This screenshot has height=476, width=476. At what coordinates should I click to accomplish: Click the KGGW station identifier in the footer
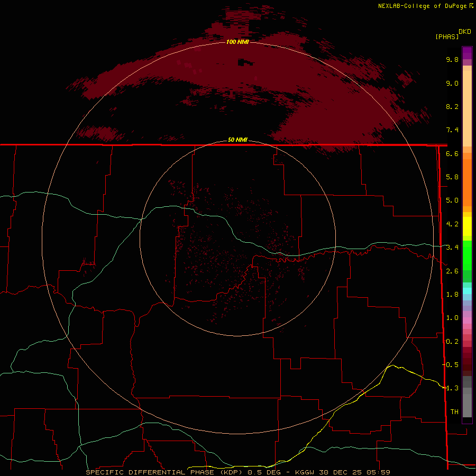[305, 472]
